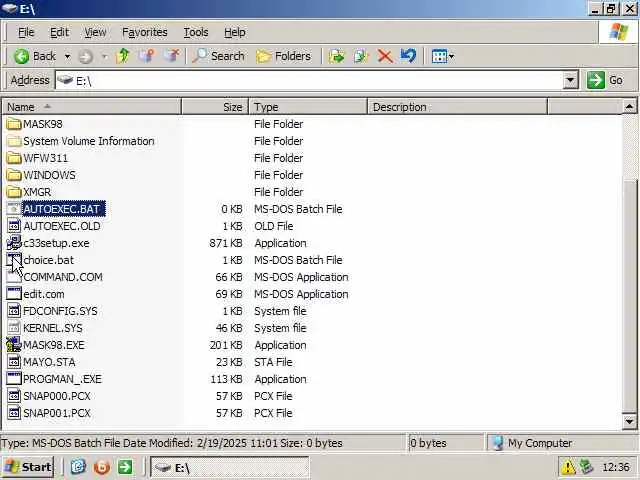This screenshot has height=480, width=640.
Task: Sort by the Size column header
Action: pos(215,107)
